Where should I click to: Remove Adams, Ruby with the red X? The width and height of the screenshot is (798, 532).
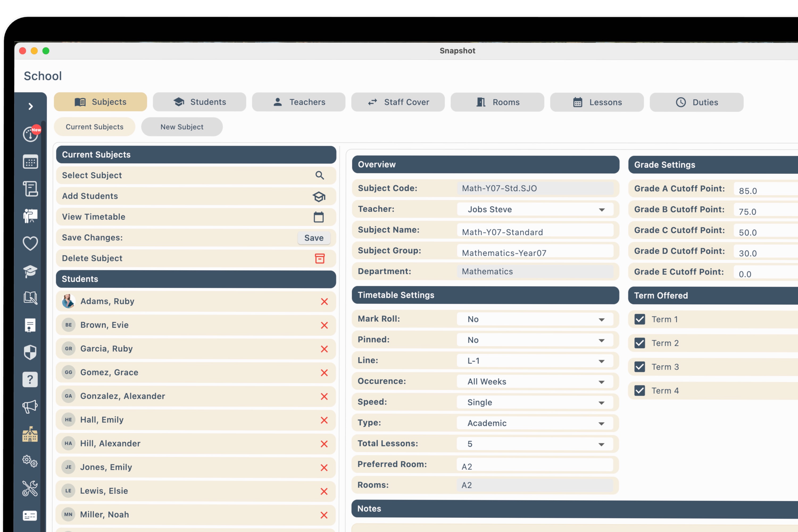pos(324,302)
